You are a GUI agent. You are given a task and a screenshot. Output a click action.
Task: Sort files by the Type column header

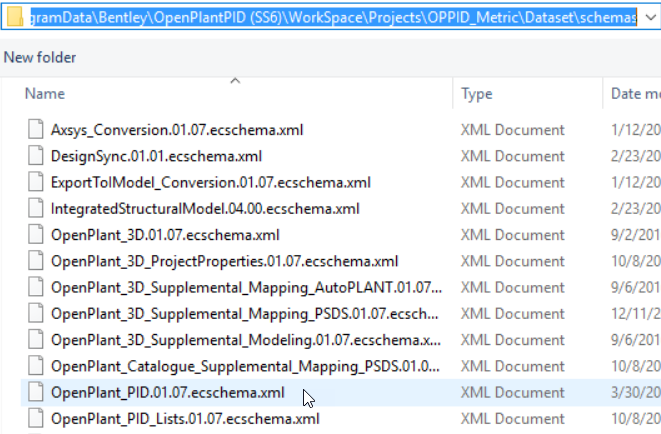pyautogui.click(x=476, y=94)
